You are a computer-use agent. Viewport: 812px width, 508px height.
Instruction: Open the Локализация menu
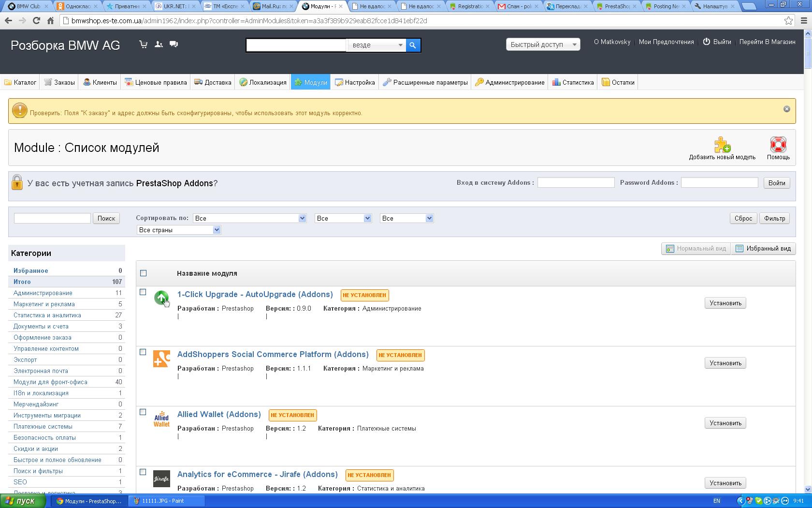[263, 82]
